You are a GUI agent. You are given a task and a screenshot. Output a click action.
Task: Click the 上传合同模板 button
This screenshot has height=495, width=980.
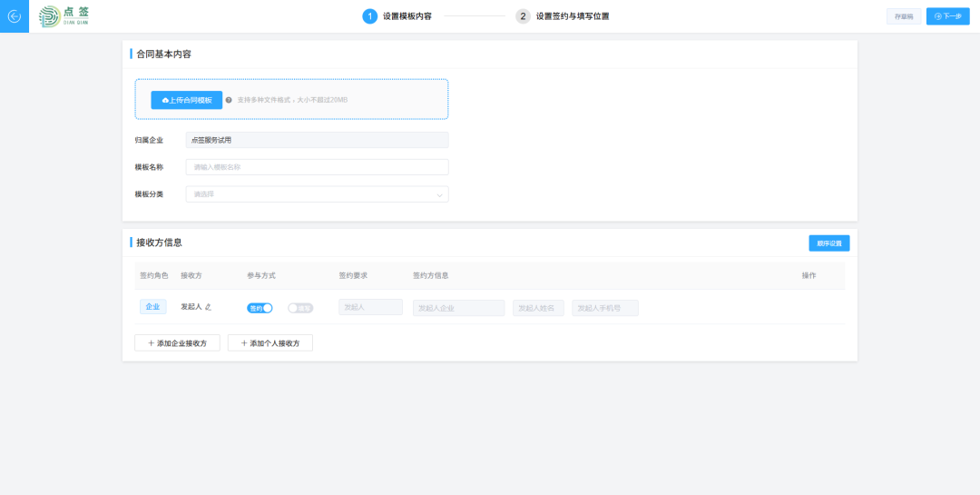coord(187,100)
